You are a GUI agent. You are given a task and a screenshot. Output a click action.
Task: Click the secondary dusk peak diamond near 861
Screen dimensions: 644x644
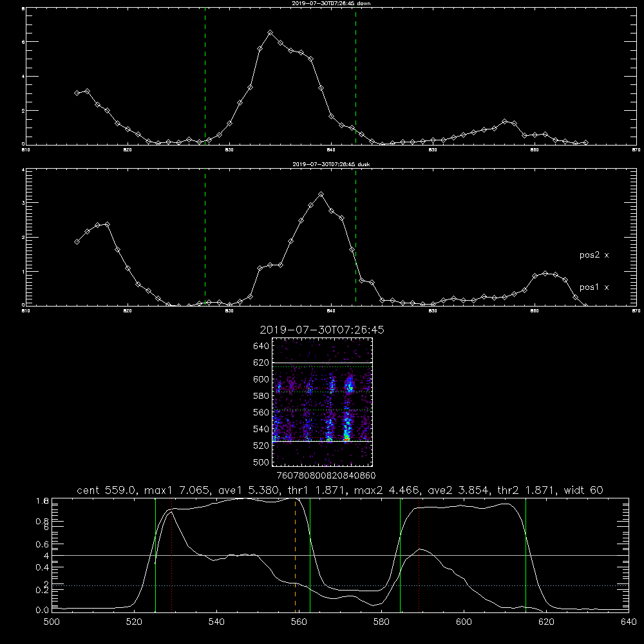545,273
